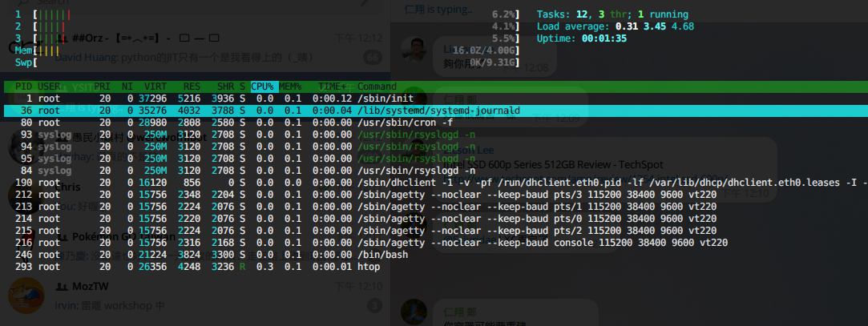Open the Pokémon GO Taiwan chat in Telegram
The image size is (868, 326).
coord(195,246)
